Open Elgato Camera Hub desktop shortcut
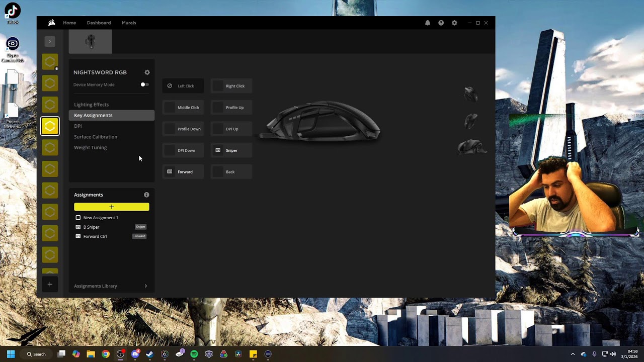This screenshot has height=362, width=644. (13, 50)
